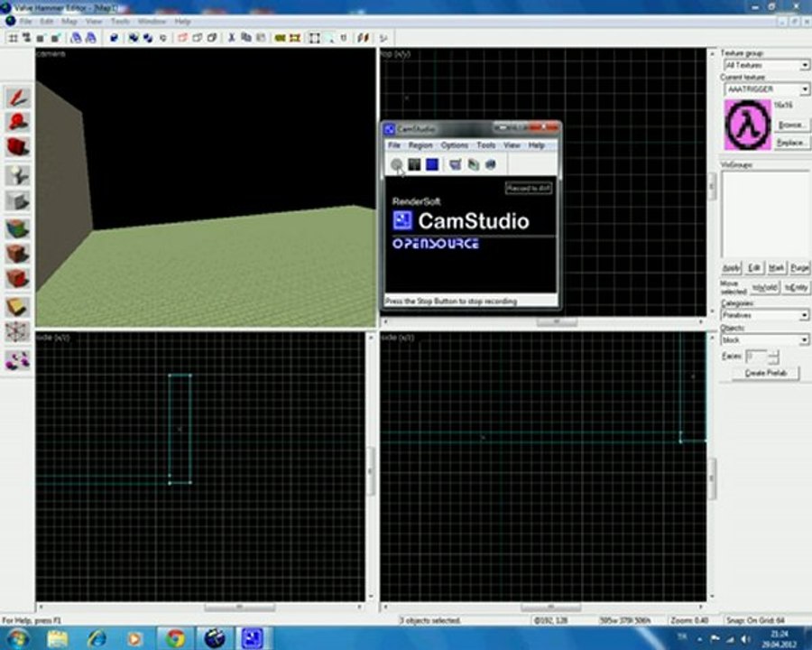Image resolution: width=812 pixels, height=650 pixels.
Task: Click the toWorld button
Action: tap(765, 287)
